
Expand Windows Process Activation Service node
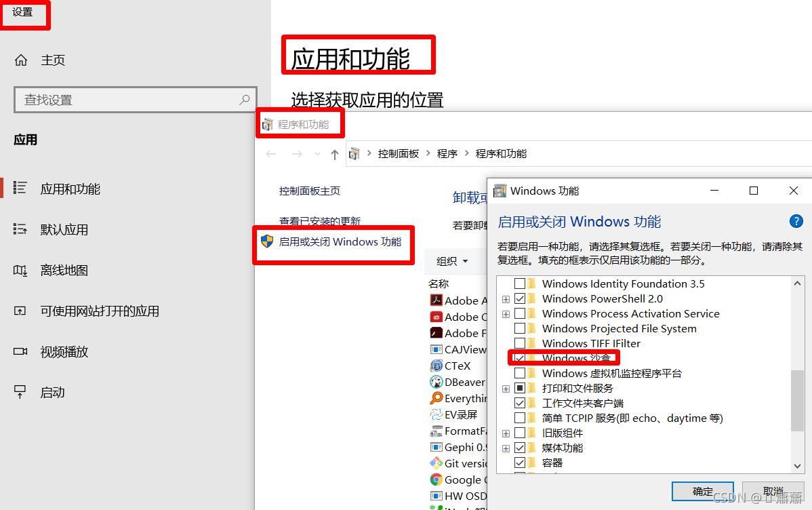[506, 314]
